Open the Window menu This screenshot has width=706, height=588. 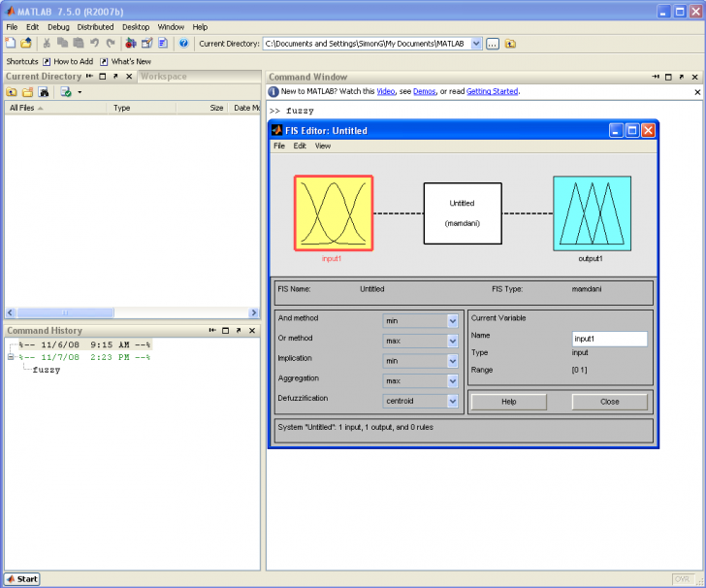point(171,27)
